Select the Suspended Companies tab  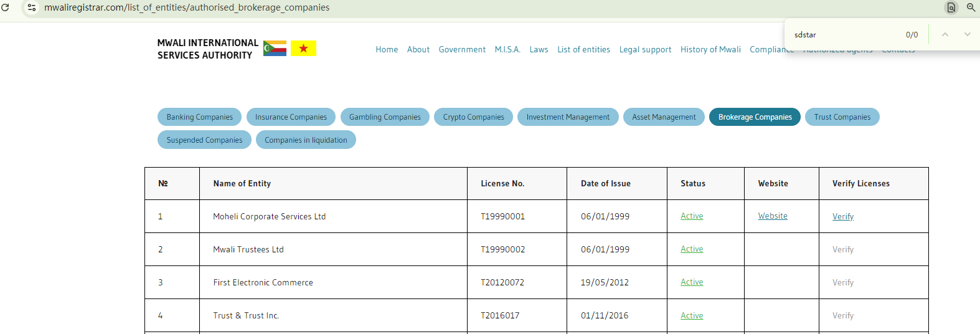click(x=204, y=140)
